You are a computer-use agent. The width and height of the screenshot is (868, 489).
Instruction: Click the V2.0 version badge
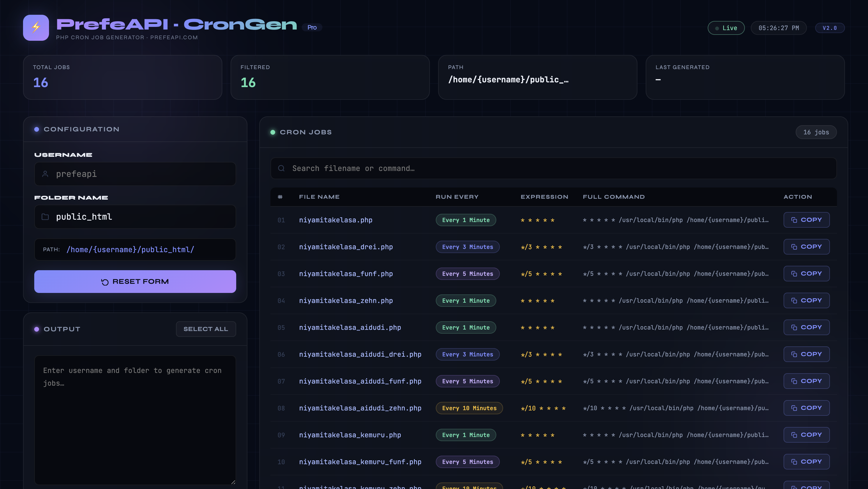[830, 28]
